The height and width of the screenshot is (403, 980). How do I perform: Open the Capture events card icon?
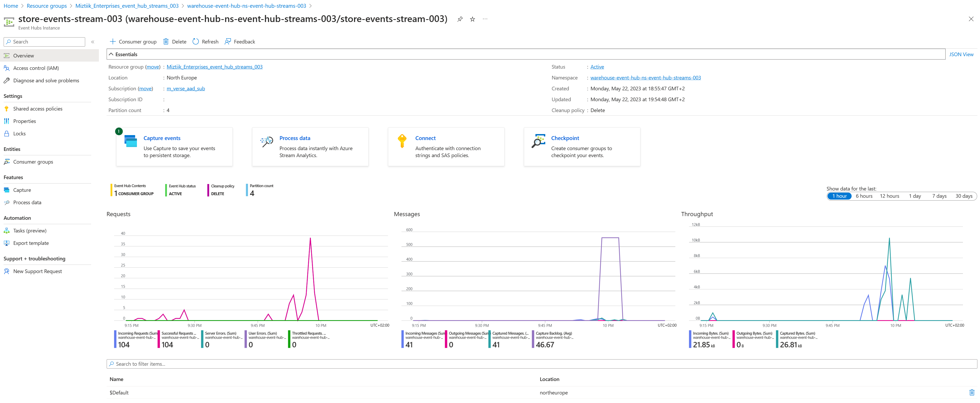(130, 141)
